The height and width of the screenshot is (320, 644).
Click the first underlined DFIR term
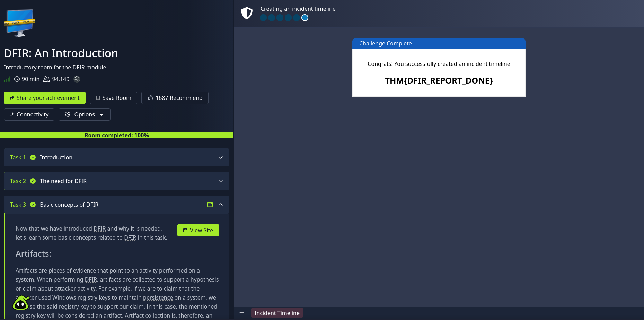[x=100, y=228]
